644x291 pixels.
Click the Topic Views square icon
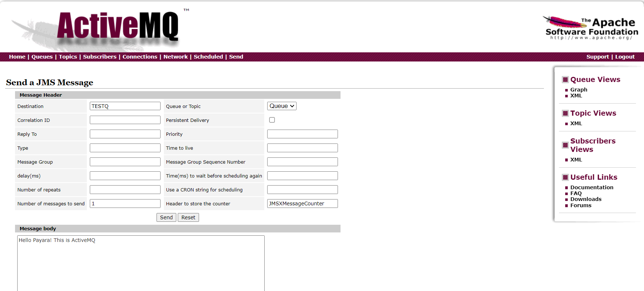coord(565,113)
